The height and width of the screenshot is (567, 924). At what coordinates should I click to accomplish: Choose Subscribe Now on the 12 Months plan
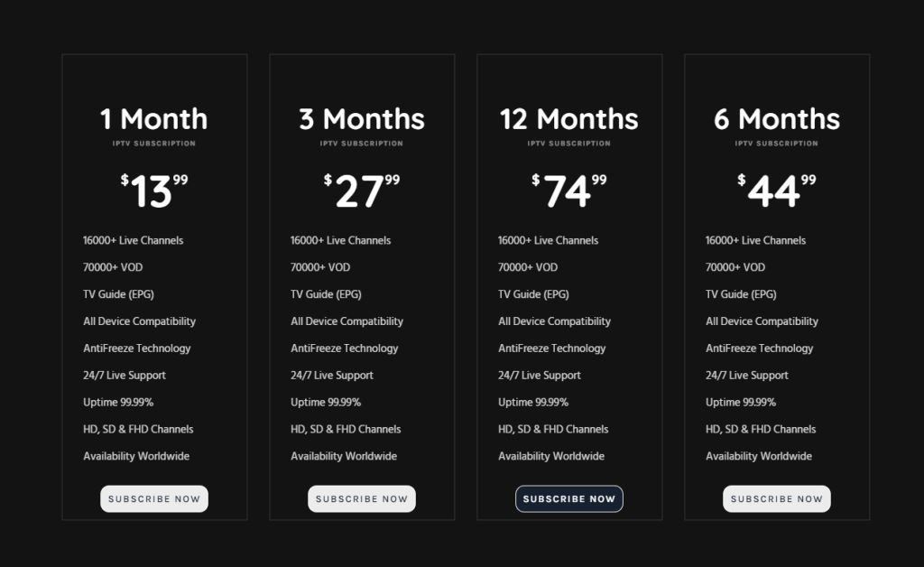[569, 498]
